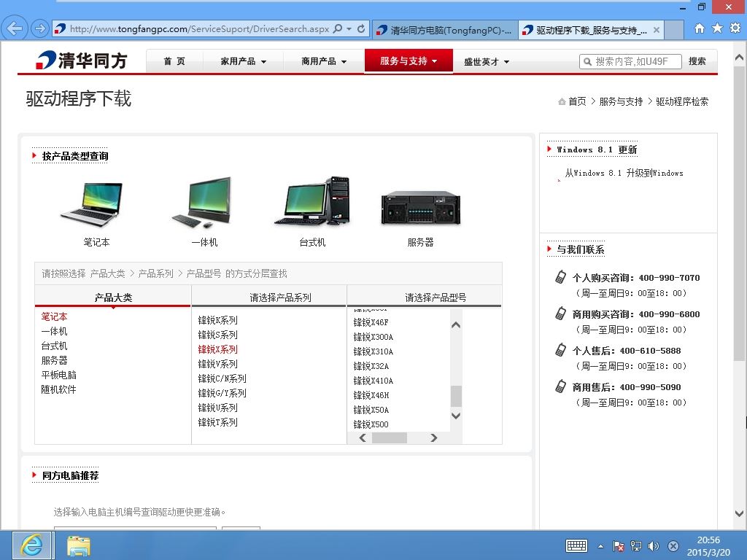Screen dimensions: 747x560
Task: Select the 一体机 all-in-one picture
Action: tap(203, 203)
